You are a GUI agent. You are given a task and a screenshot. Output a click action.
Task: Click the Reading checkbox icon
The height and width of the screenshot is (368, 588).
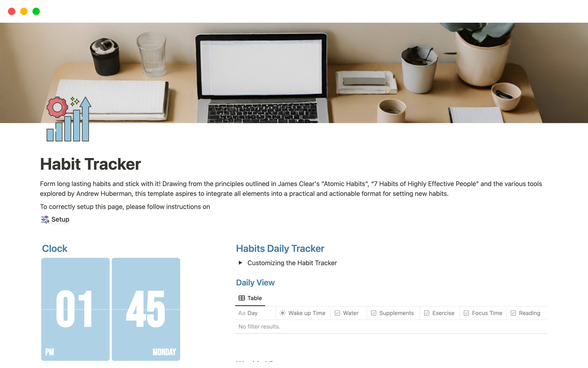tap(514, 313)
